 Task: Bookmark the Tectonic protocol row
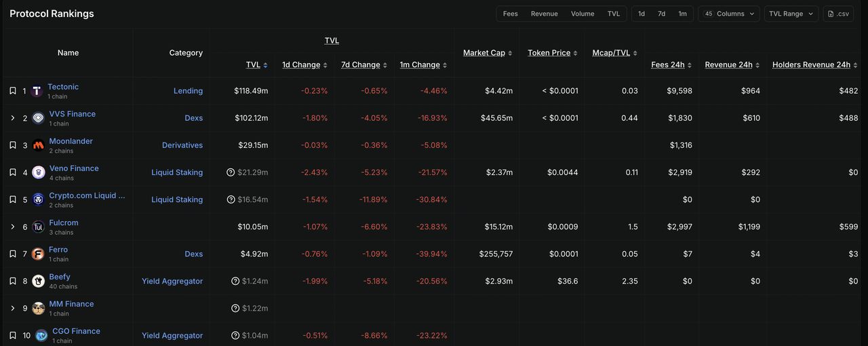[12, 91]
